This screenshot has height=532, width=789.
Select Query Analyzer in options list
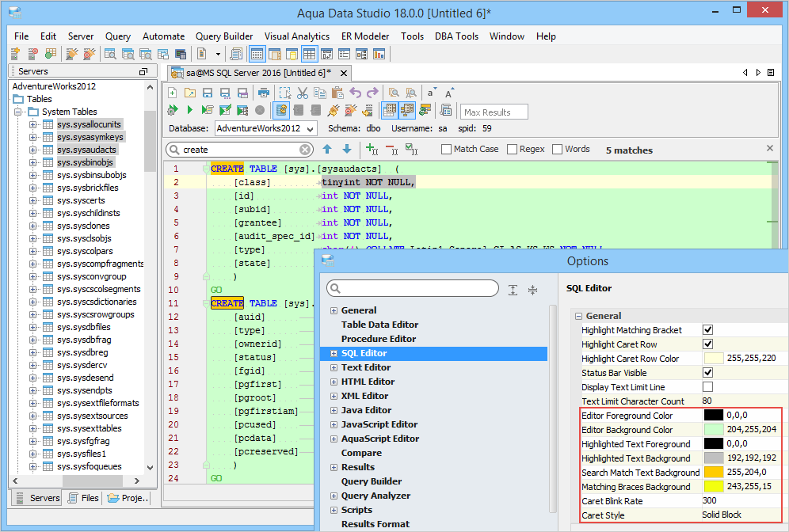click(x=375, y=496)
